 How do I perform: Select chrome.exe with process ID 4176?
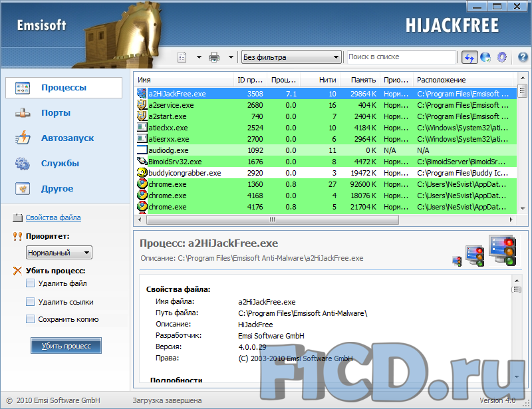click(327, 207)
